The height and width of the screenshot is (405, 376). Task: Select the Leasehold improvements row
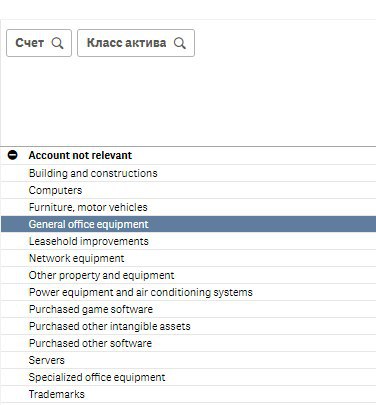(188, 241)
